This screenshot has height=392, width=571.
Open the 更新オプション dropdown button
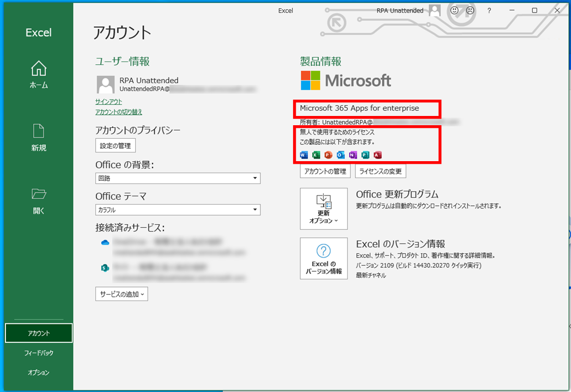click(324, 209)
